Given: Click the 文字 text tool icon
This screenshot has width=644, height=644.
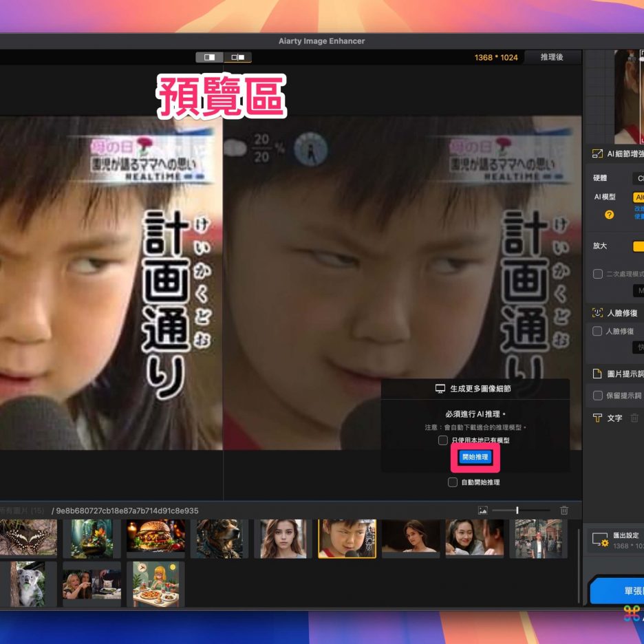Looking at the screenshot, I should pos(597,418).
